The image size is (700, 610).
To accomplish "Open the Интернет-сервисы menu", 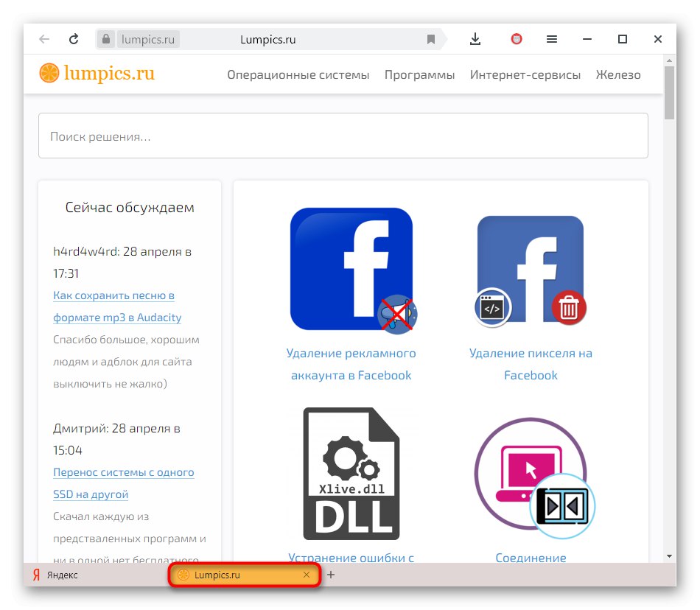I will tap(525, 74).
